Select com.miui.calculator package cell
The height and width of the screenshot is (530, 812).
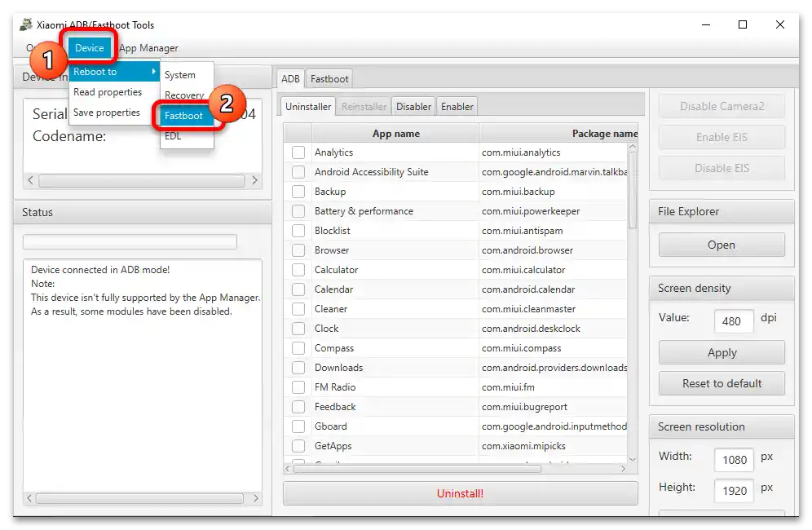[553, 270]
